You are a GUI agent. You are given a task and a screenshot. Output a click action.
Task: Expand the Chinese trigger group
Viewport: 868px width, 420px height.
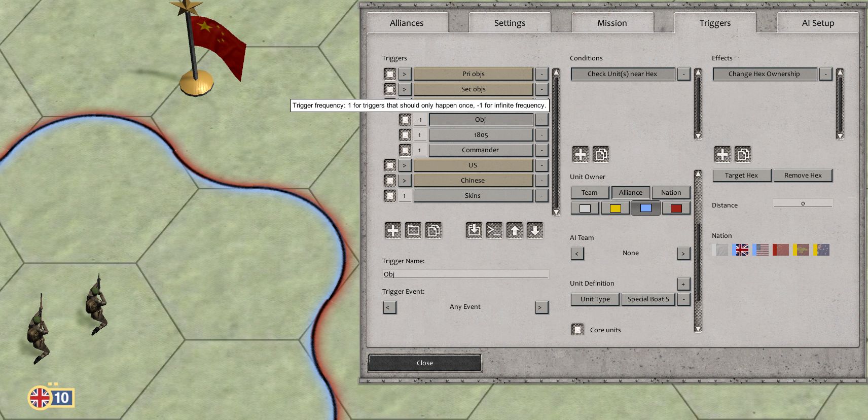[x=405, y=181]
